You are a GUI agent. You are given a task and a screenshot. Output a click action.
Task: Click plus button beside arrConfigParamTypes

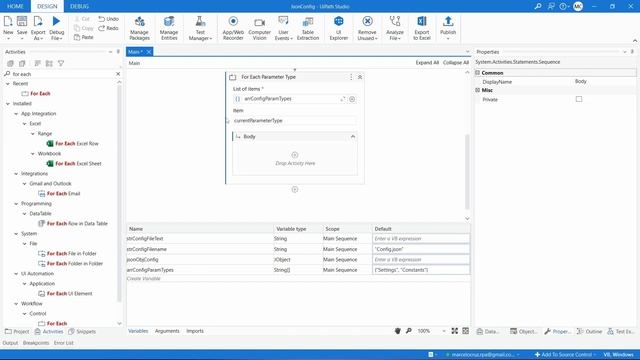point(352,99)
